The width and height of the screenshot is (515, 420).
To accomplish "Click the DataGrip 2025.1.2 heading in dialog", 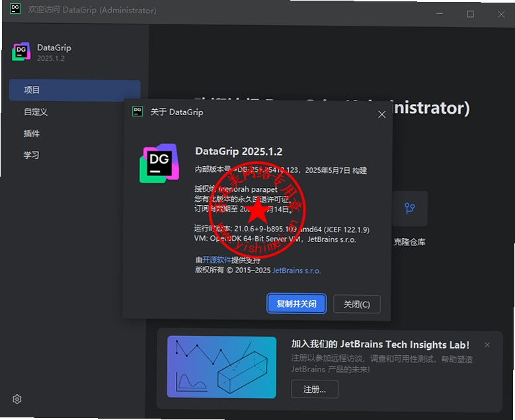I will (239, 151).
